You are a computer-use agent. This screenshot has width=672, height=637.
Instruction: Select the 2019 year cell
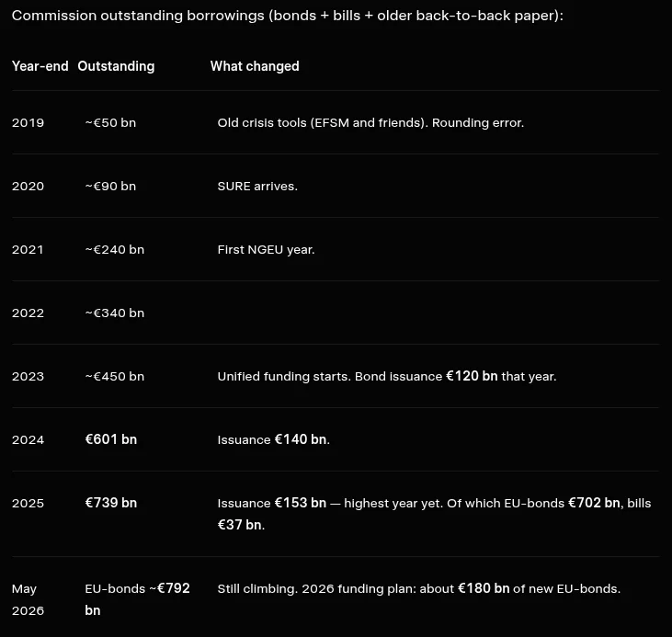click(28, 122)
